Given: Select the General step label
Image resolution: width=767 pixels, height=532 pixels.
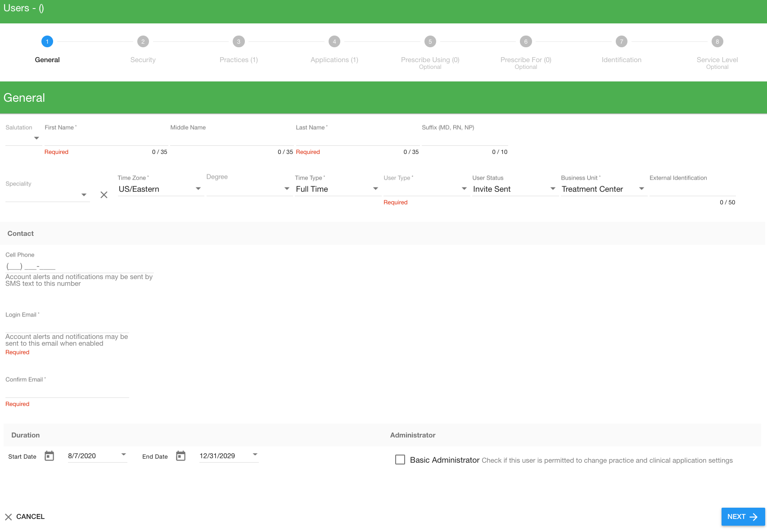Looking at the screenshot, I should pyautogui.click(x=47, y=60).
